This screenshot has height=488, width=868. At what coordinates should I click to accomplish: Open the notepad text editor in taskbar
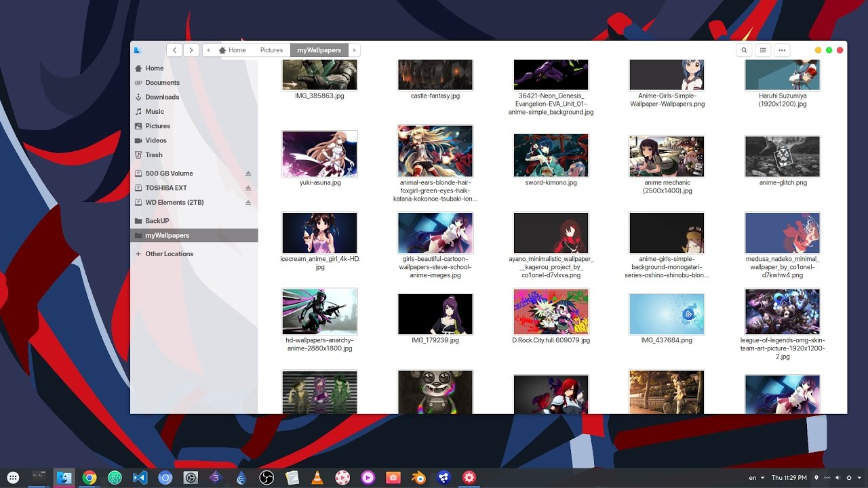(292, 478)
